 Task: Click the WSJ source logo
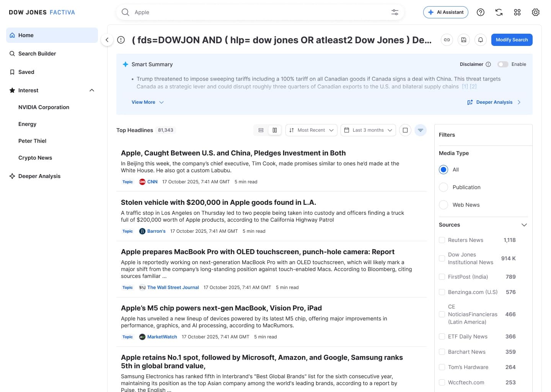coord(142,287)
